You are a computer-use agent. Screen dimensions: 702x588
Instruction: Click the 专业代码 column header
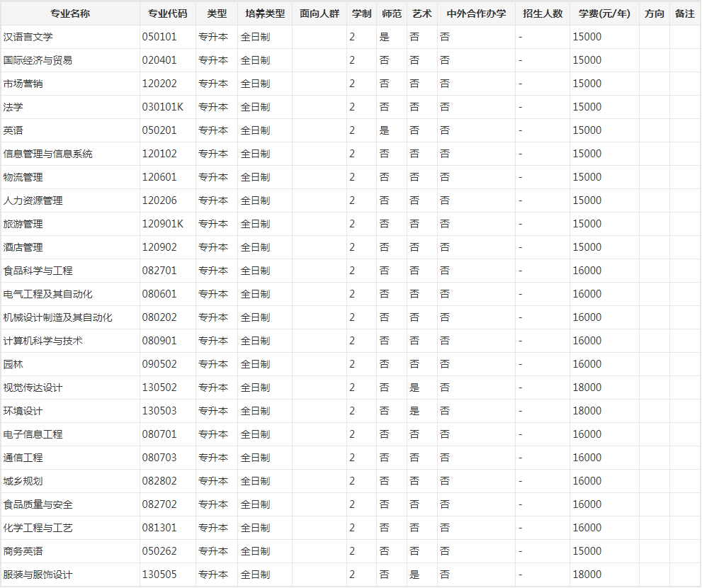[x=167, y=14]
